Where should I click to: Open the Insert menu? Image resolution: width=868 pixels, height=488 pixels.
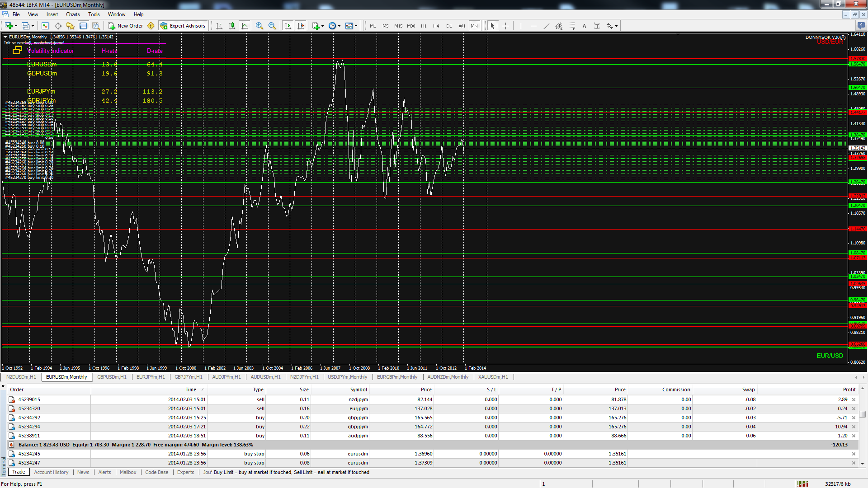(x=52, y=14)
